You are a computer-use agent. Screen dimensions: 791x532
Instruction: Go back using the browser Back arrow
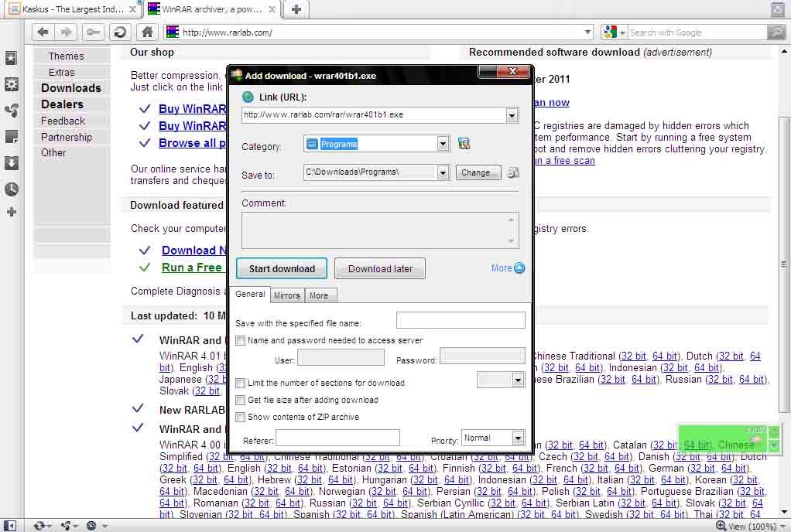pyautogui.click(x=43, y=32)
